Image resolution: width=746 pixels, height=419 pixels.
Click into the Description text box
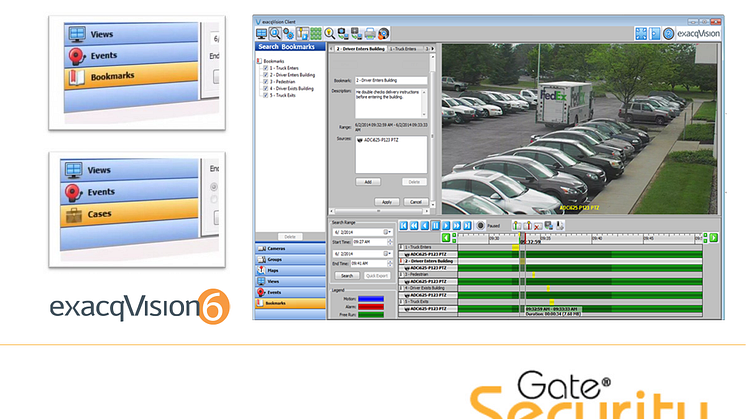(391, 103)
